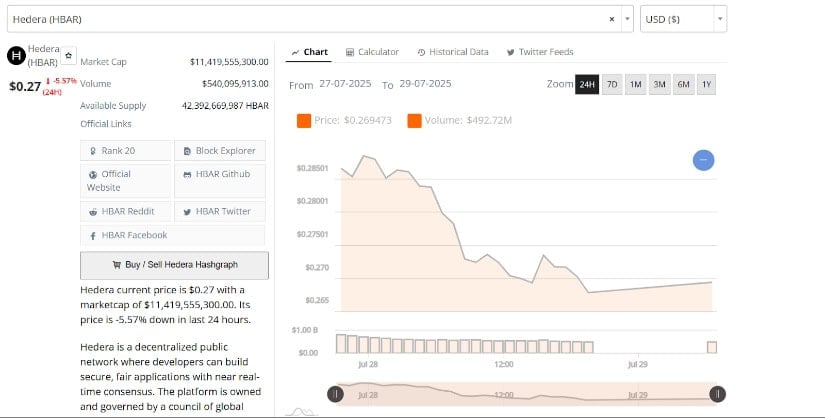Click the globe icon beside Official Website
The width and height of the screenshot is (825, 418).
[93, 175]
